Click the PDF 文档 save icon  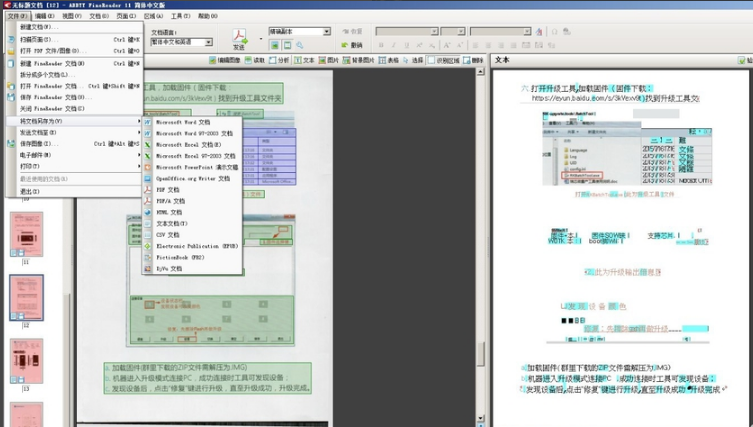[x=148, y=190]
